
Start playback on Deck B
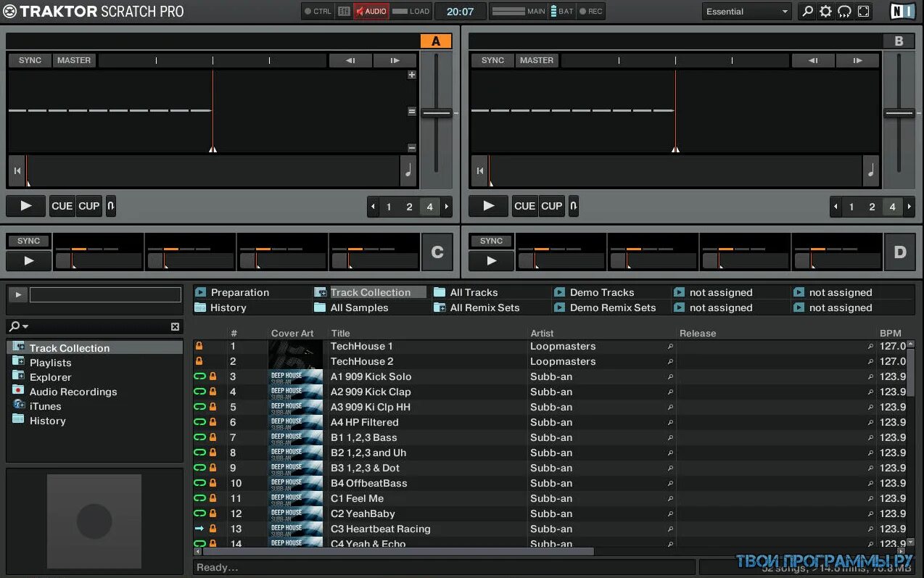489,206
